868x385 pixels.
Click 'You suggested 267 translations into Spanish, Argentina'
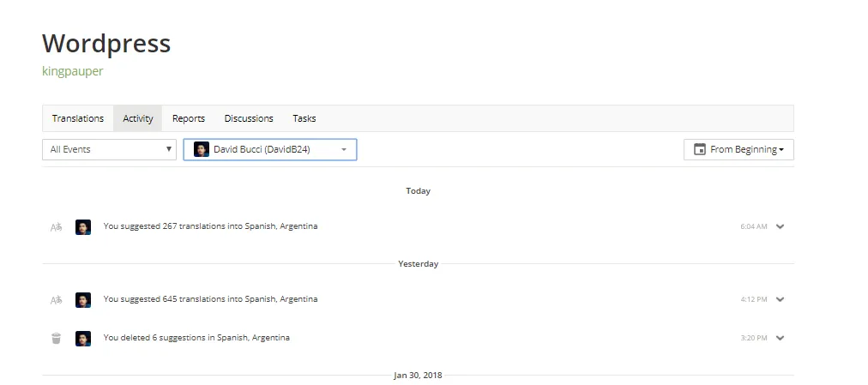[210, 226]
